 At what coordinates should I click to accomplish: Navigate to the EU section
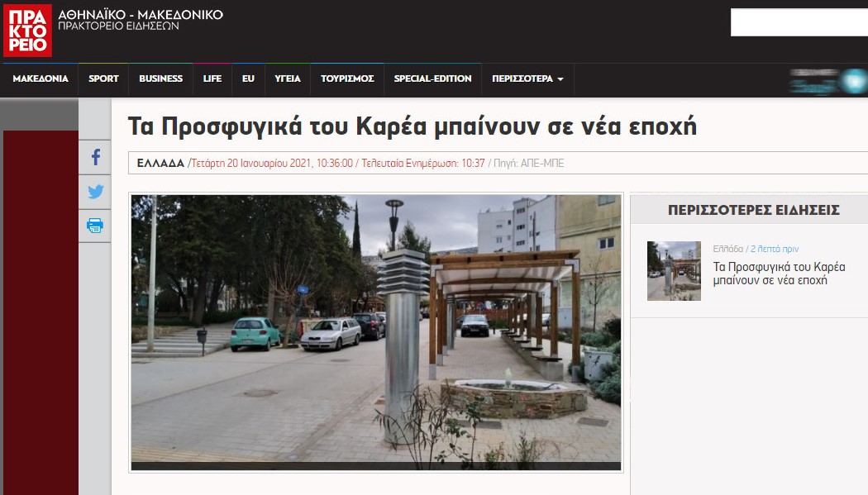coord(248,79)
